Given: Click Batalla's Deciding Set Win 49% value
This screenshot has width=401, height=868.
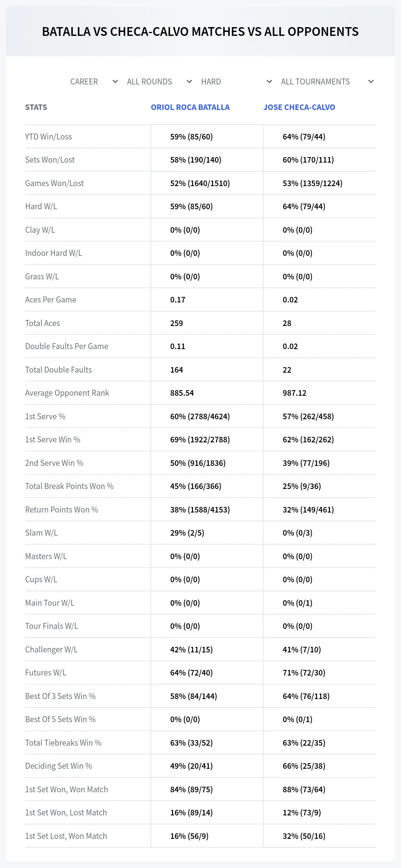Looking at the screenshot, I should pos(192,766).
